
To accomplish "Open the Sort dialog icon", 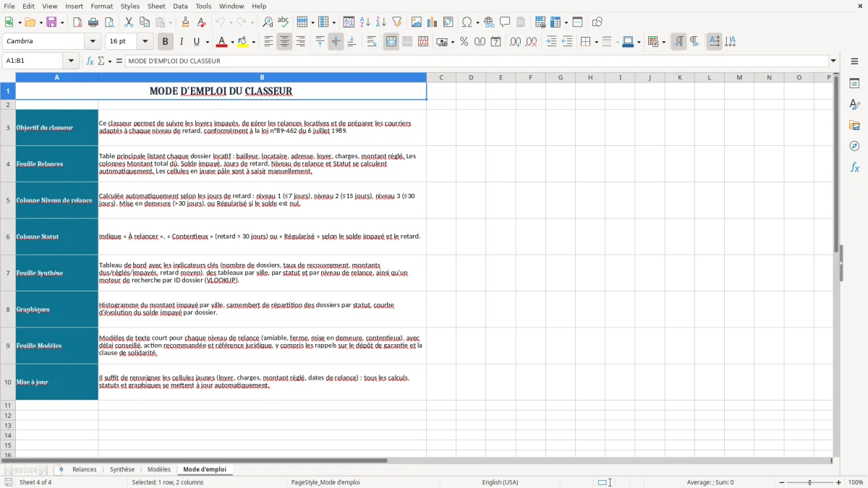I will pos(349,22).
